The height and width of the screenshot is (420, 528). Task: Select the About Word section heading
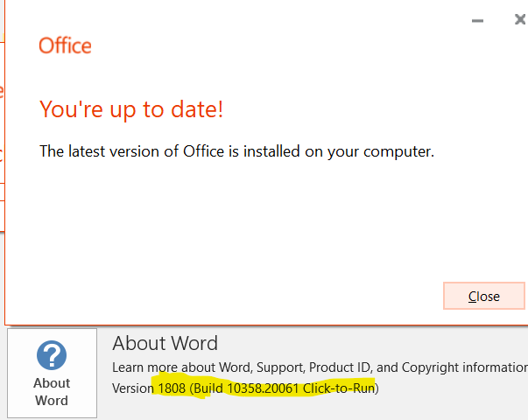coord(165,343)
